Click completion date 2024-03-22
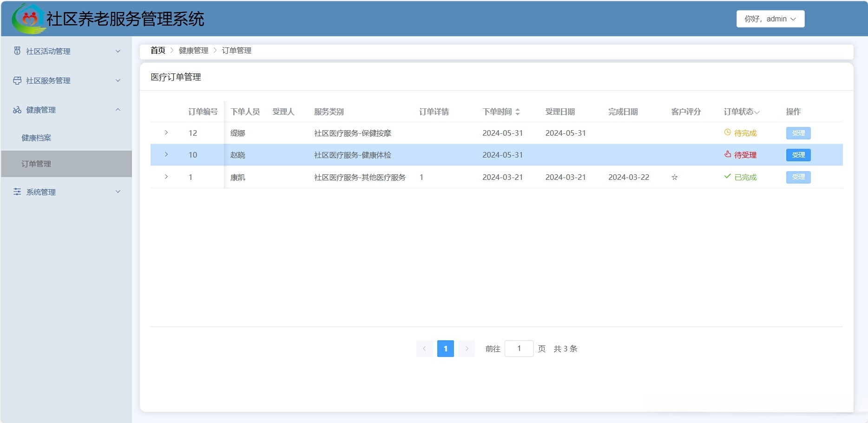 [x=629, y=177]
